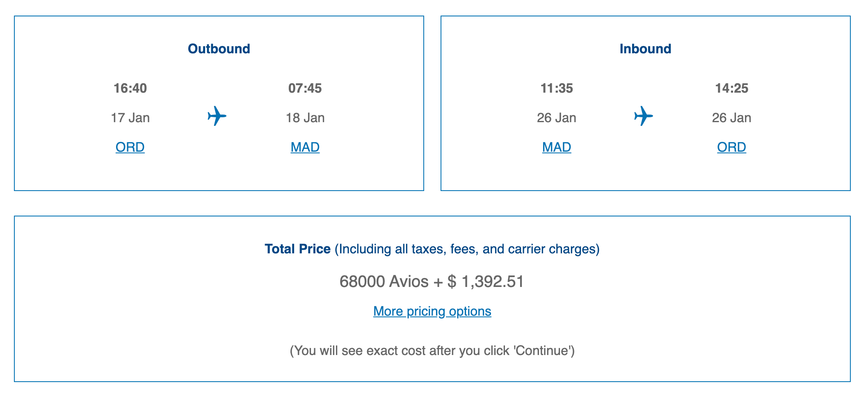This screenshot has height=396, width=868.
Task: Select the 07:45 outbound arrival time
Action: pyautogui.click(x=305, y=88)
